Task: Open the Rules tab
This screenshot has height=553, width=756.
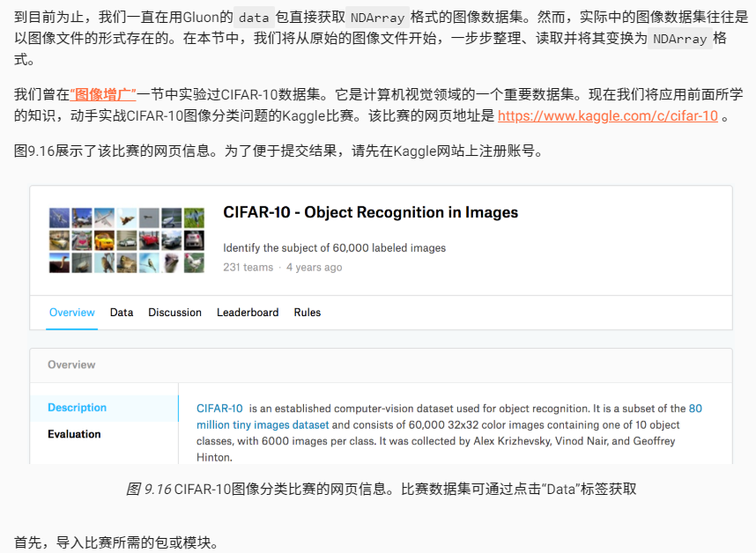Action: tap(308, 312)
